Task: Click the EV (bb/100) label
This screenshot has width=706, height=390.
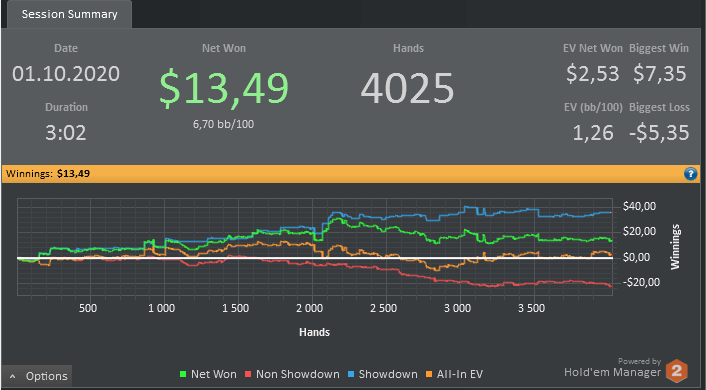Action: pyautogui.click(x=593, y=107)
